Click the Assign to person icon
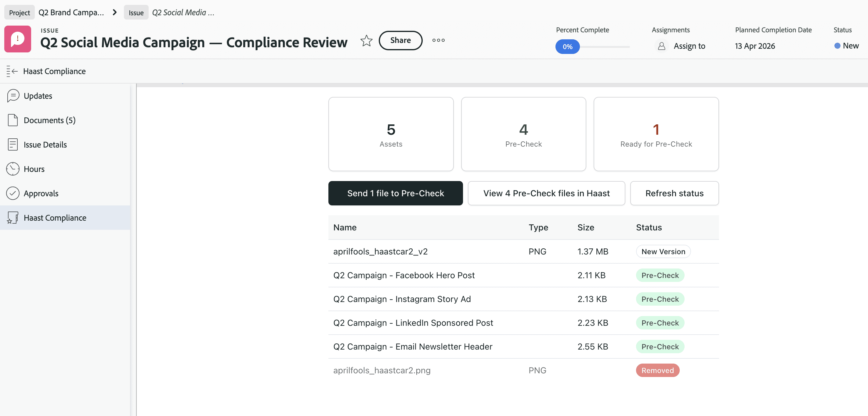 click(x=661, y=46)
